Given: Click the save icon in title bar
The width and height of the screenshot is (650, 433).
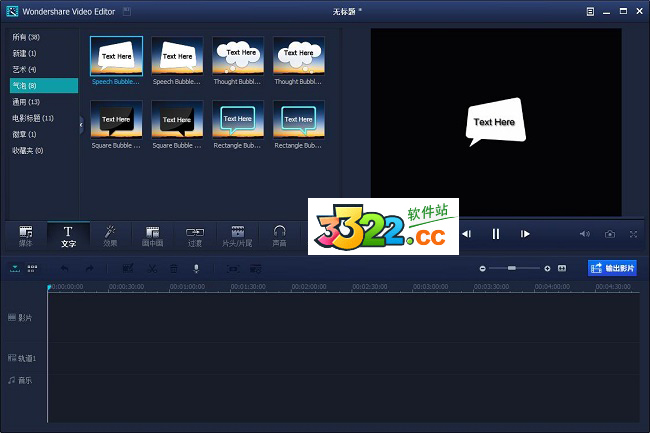Looking at the screenshot, I should pyautogui.click(x=125, y=10).
